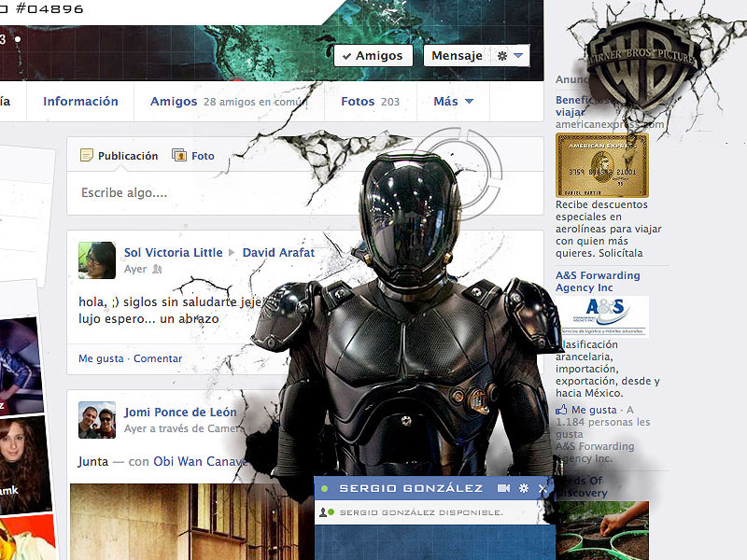Send a message with the Mensaje button
This screenshot has height=560, width=747.
point(457,56)
